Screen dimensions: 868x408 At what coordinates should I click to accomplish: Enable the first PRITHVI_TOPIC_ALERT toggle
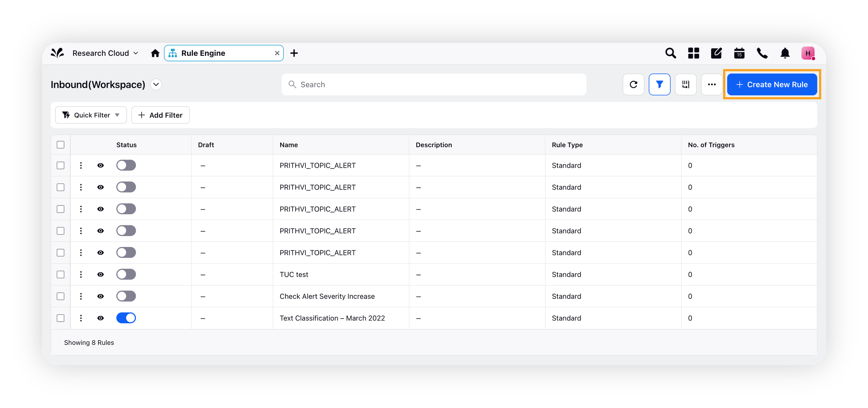126,165
